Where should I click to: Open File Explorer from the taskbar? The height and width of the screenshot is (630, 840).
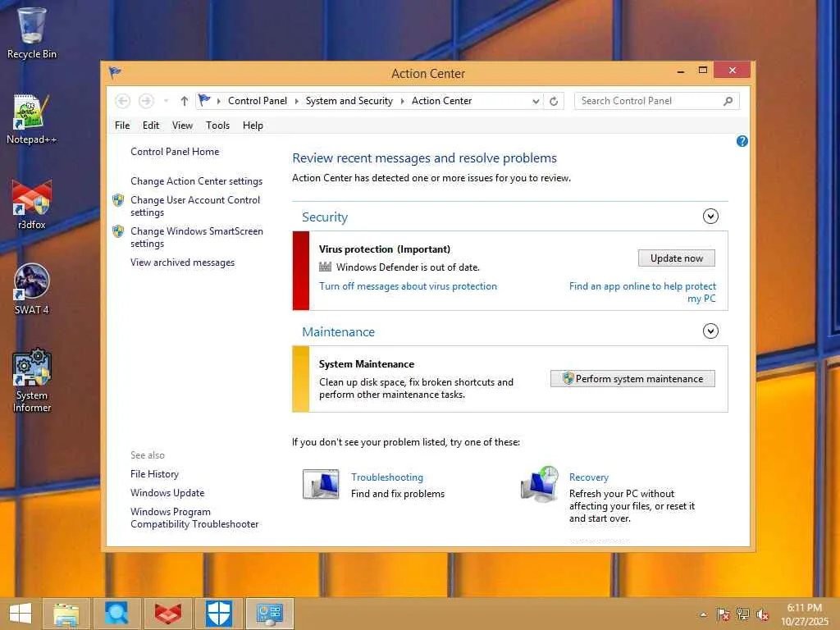[66, 614]
